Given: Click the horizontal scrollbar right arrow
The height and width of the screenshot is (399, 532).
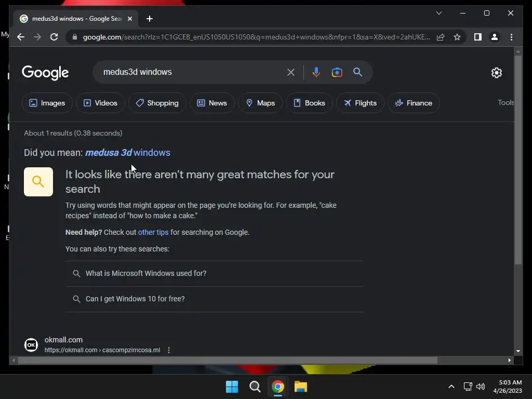Looking at the screenshot, I should [x=509, y=361].
